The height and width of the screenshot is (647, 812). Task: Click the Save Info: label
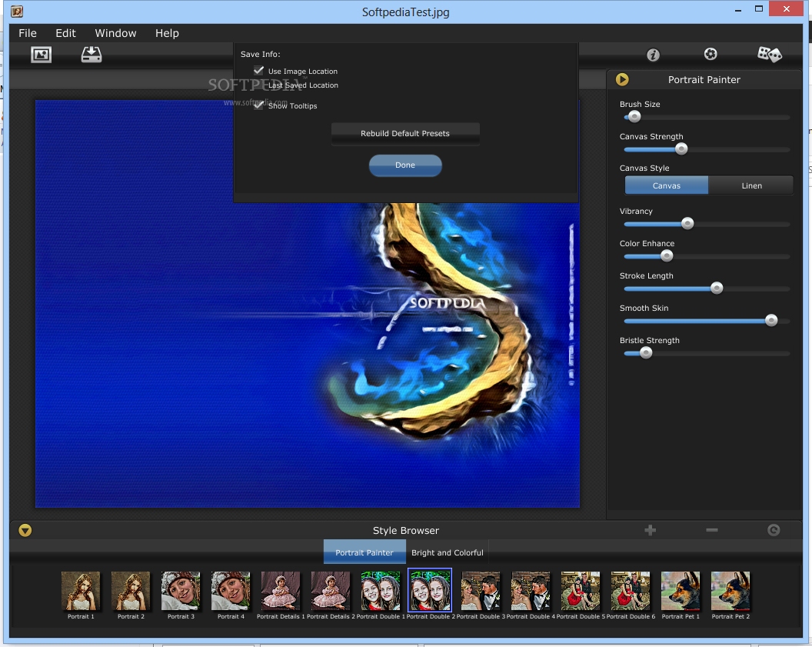(261, 54)
